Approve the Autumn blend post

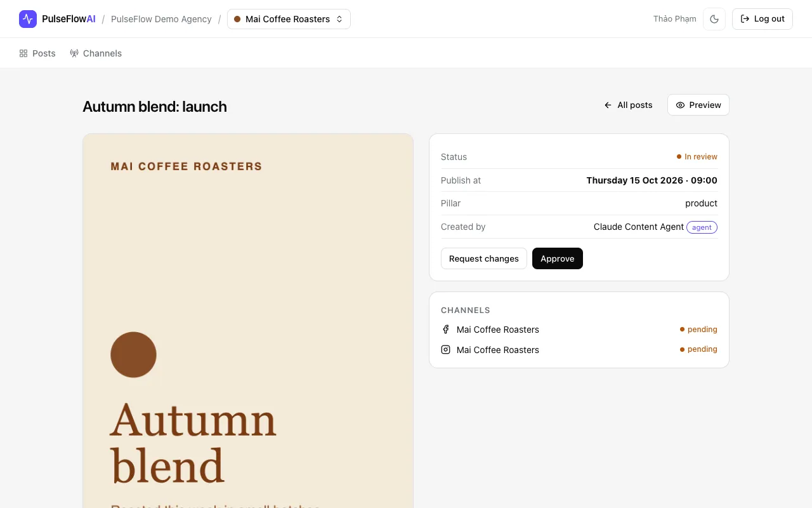[558, 258]
